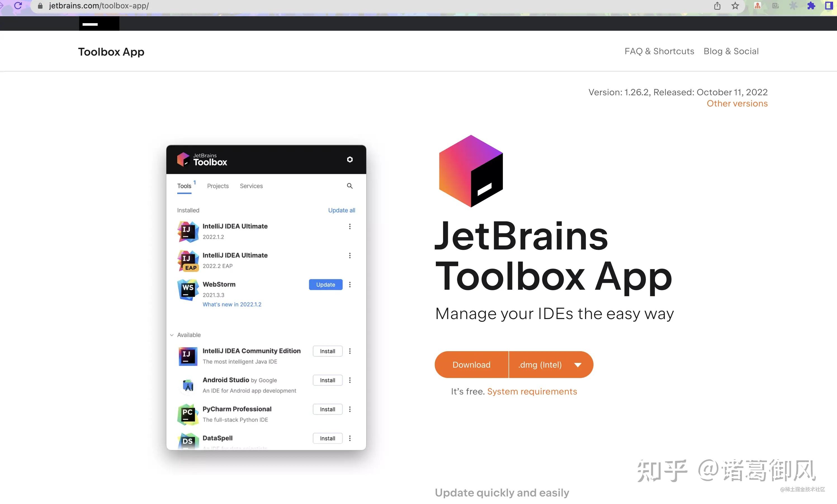Open .dmg (Intel) format dropdown

click(551, 365)
